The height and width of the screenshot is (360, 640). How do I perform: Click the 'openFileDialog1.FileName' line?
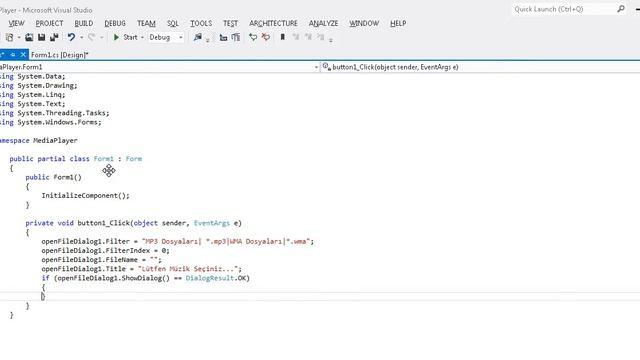coord(101,260)
